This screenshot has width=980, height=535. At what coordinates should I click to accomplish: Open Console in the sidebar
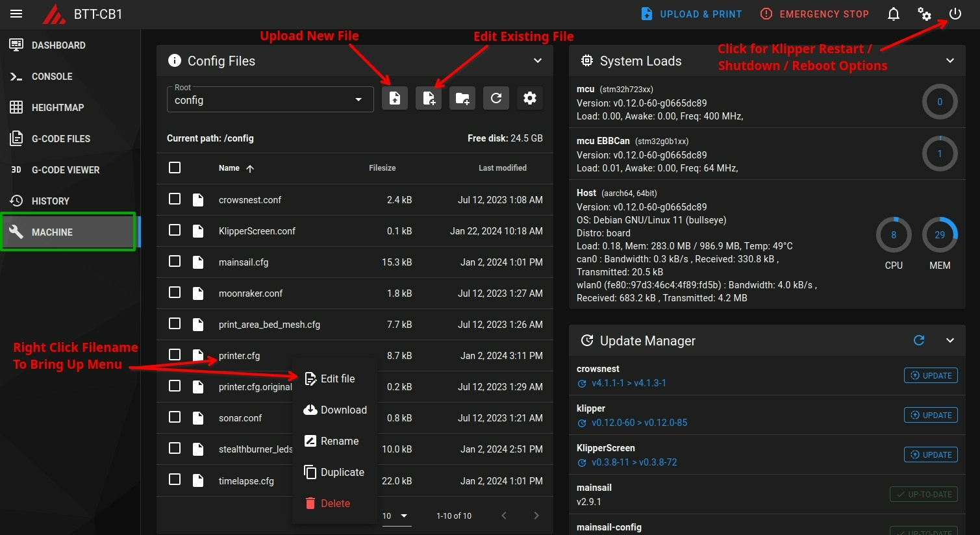[x=70, y=76]
